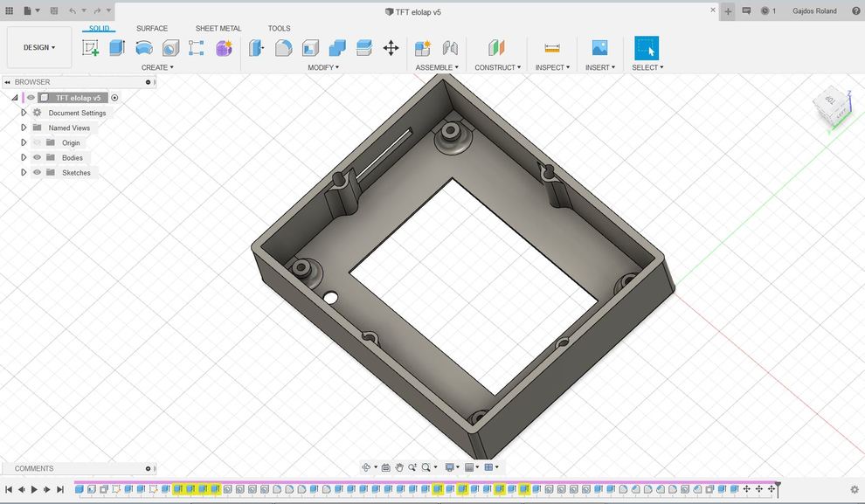Open the DESIGN workspace dropdown
Screen dimensions: 865x504
(x=39, y=47)
